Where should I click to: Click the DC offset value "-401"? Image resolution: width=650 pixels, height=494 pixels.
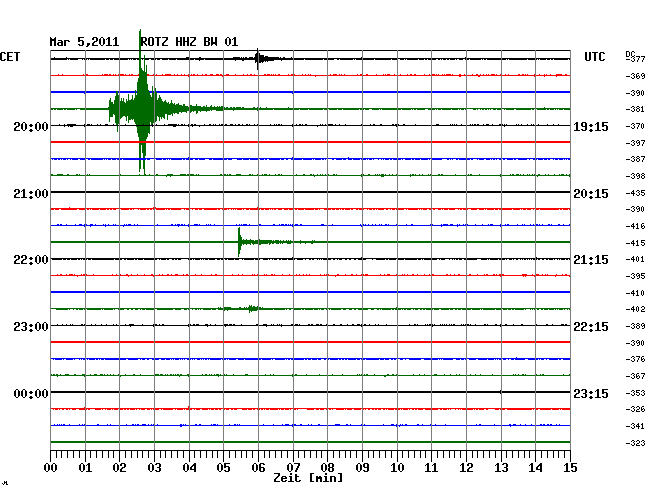(x=635, y=259)
